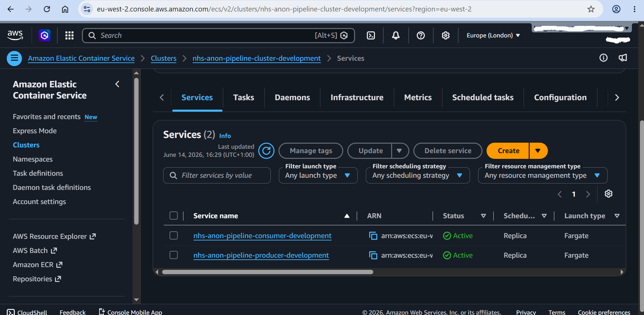Open the Status column filter arrow
This screenshot has width=644, height=315.
coord(484,216)
